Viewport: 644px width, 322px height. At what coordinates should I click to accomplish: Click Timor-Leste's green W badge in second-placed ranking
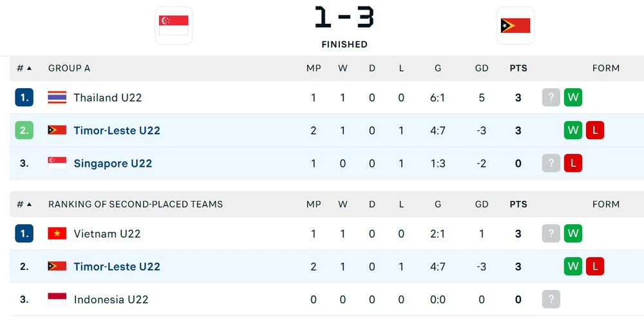[x=573, y=267]
